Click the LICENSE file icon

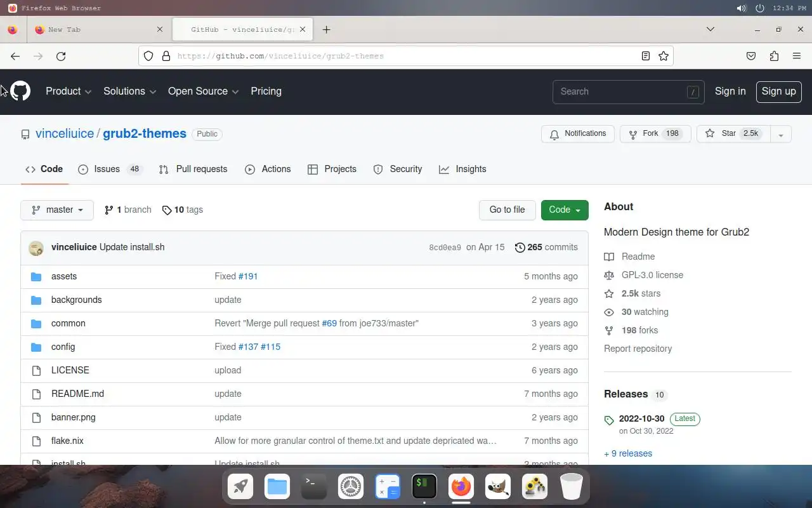(x=36, y=370)
